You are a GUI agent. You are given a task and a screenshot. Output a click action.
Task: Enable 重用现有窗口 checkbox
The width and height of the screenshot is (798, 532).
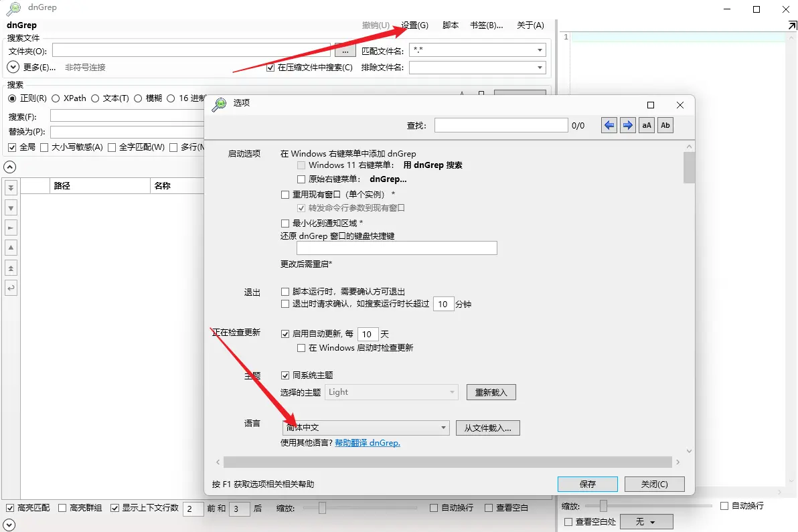(x=285, y=195)
